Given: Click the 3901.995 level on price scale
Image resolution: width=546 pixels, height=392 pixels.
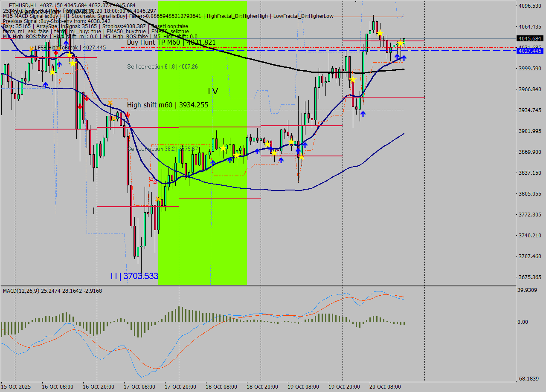Looking at the screenshot, I should [x=529, y=131].
